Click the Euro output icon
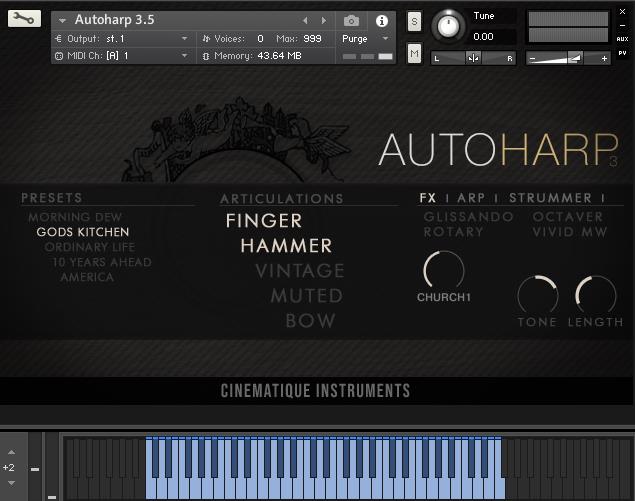Viewport: 635px width, 501px height. tap(58, 39)
